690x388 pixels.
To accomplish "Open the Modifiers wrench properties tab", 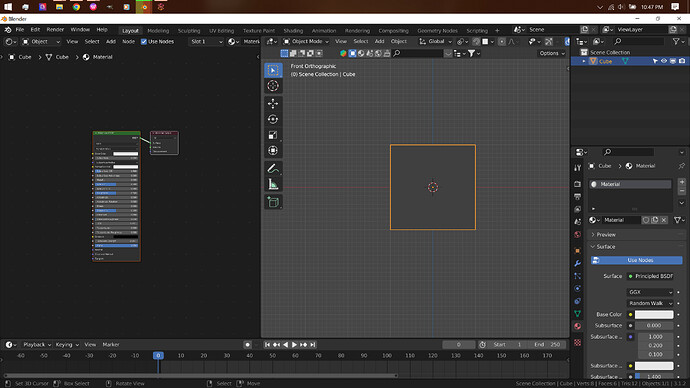I will 577,263.
